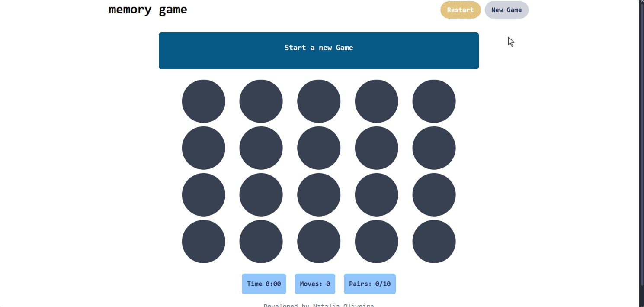
Task: Flip the fourth card in the second row
Action: (376, 148)
